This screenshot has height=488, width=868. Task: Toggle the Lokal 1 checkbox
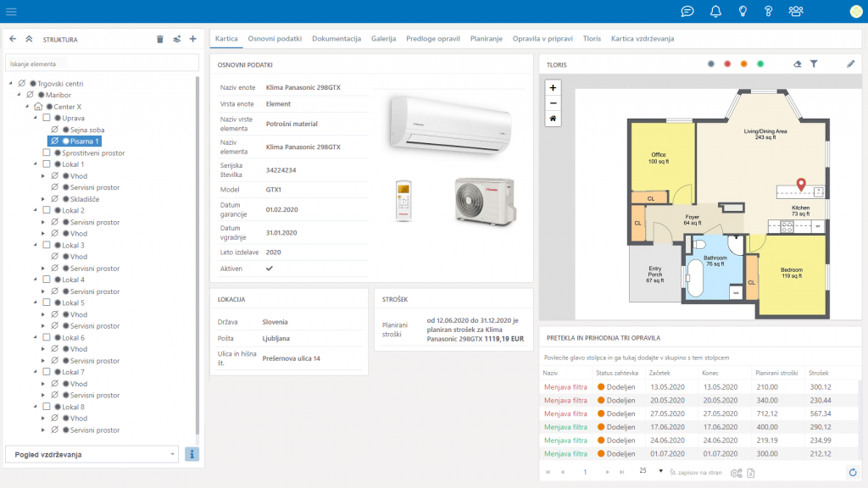click(47, 164)
